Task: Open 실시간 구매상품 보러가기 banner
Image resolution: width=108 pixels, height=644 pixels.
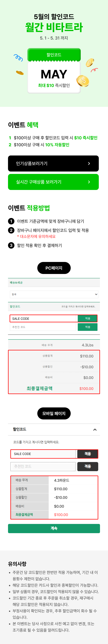Action: coord(53,182)
